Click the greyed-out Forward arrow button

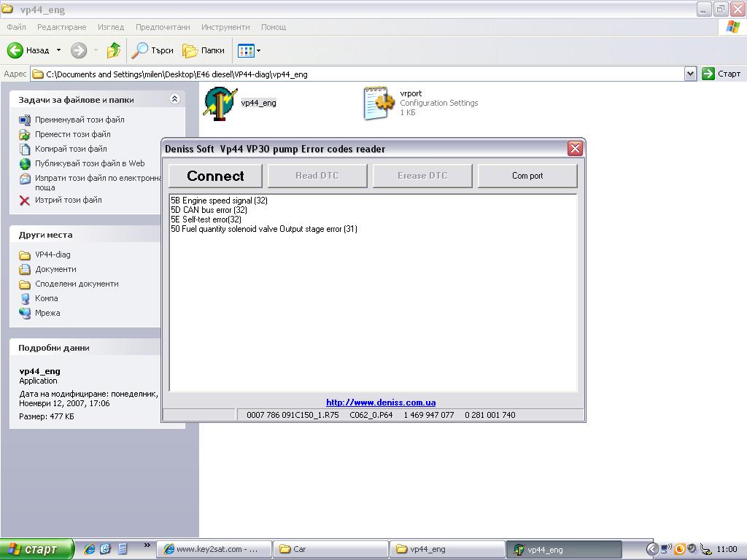coord(79,50)
